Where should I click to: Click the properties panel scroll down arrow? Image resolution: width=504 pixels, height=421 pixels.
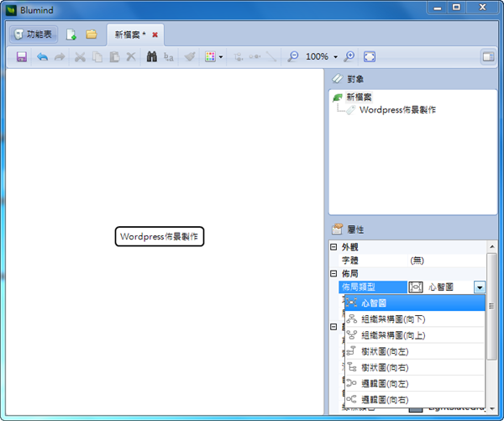(x=492, y=408)
